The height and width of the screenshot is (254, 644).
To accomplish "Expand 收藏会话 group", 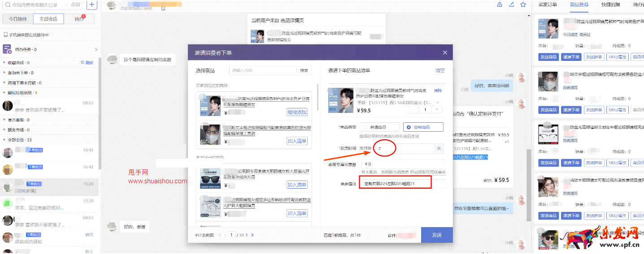I will pyautogui.click(x=5, y=63).
